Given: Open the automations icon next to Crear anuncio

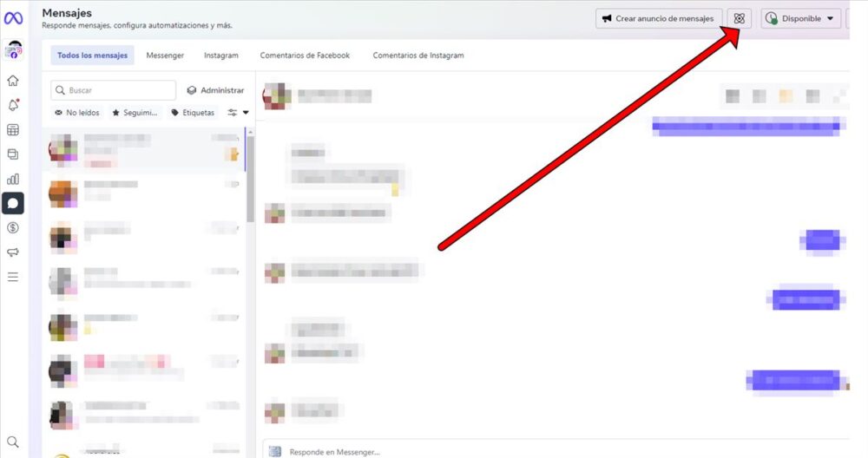Looking at the screenshot, I should tap(739, 18).
